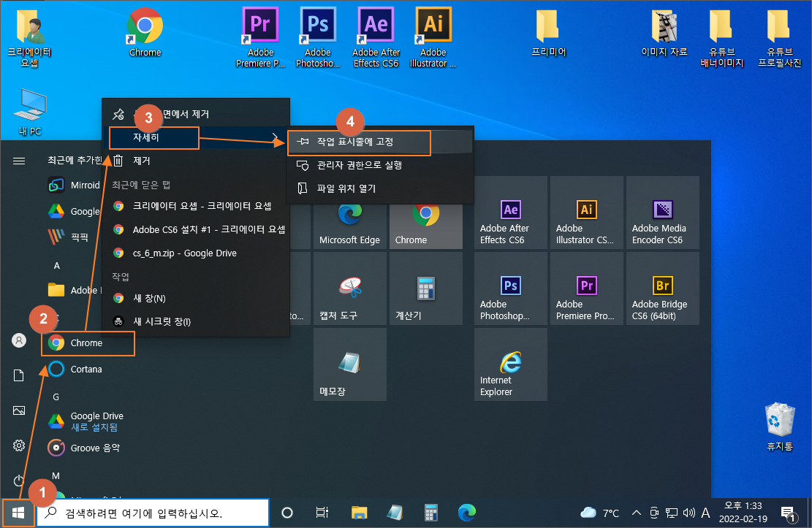Open Adobe Photoshop desktop shortcut
Screen dimensions: 812x528
[x=317, y=37]
